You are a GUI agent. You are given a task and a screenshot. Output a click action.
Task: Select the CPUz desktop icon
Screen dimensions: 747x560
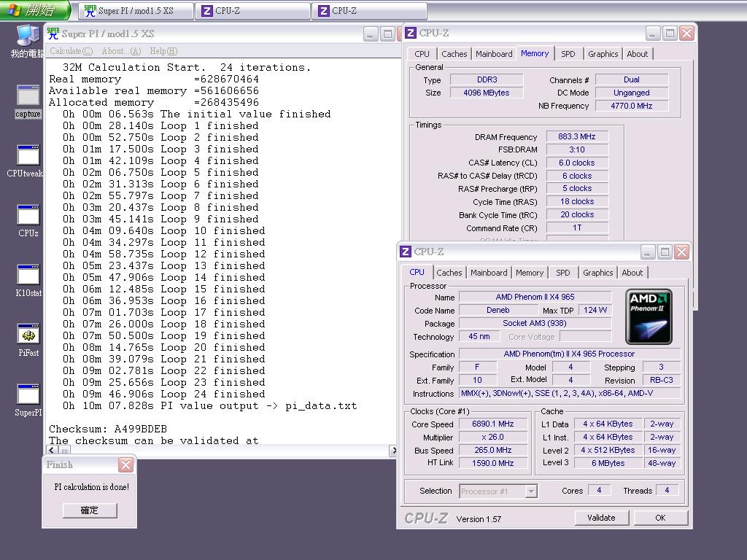tap(28, 221)
